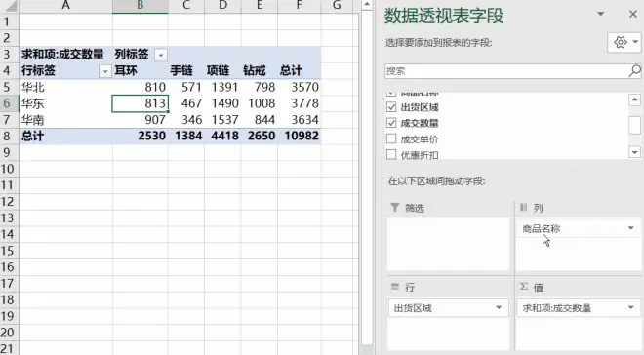Click the 钻戒 column header cell
Viewport: 644px width, 355px height.
(x=260, y=70)
